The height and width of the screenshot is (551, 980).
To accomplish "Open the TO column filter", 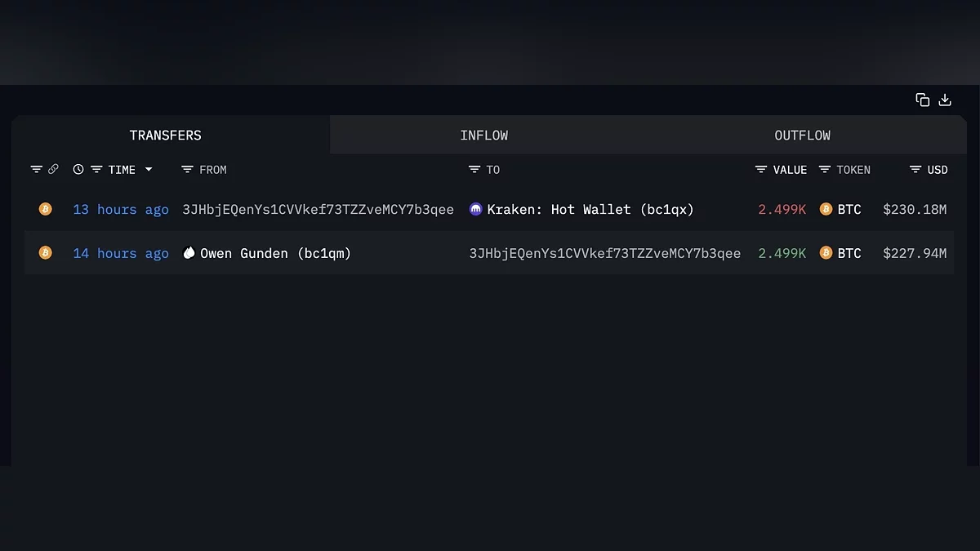I will point(474,169).
